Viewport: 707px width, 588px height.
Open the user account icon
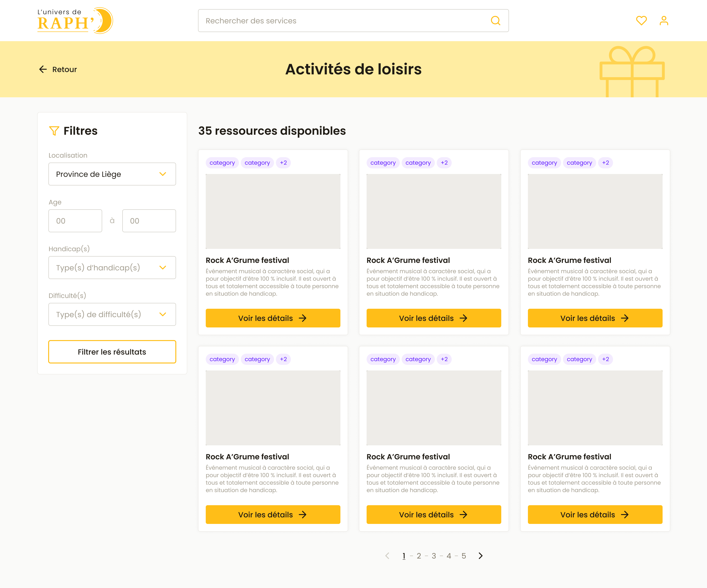[664, 21]
